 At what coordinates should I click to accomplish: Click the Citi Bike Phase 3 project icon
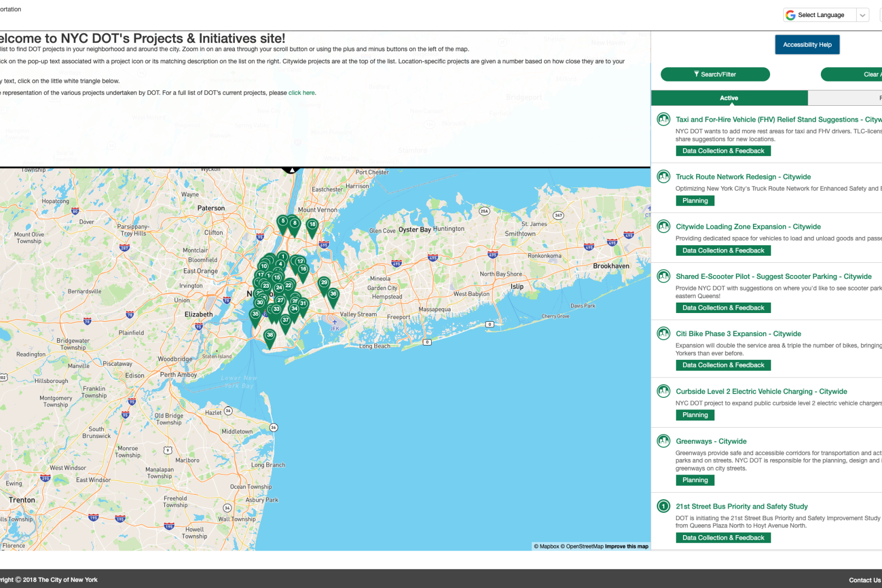[x=663, y=332]
